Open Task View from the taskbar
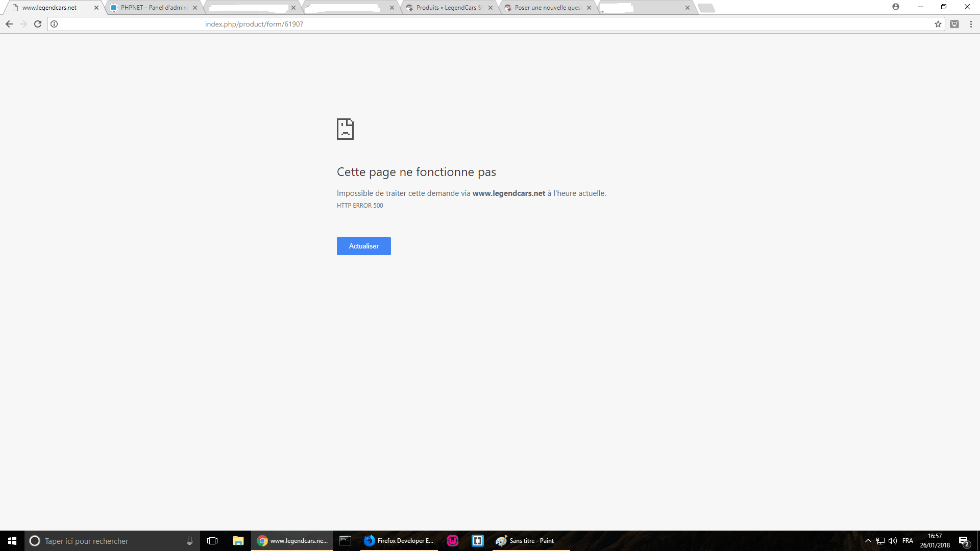Image resolution: width=980 pixels, height=551 pixels. (x=212, y=541)
